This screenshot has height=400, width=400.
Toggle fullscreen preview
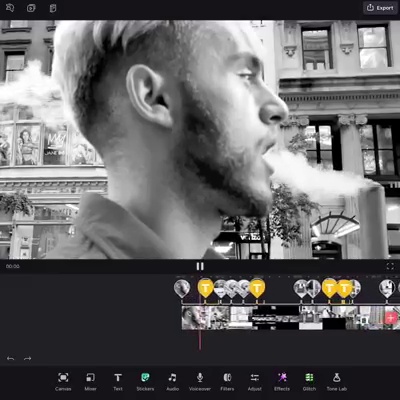click(390, 266)
